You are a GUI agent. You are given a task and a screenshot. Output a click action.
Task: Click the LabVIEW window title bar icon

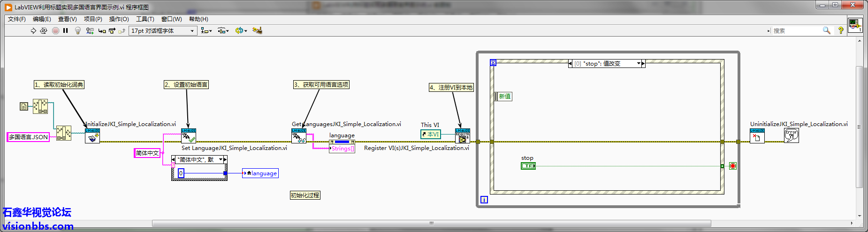pos(8,7)
